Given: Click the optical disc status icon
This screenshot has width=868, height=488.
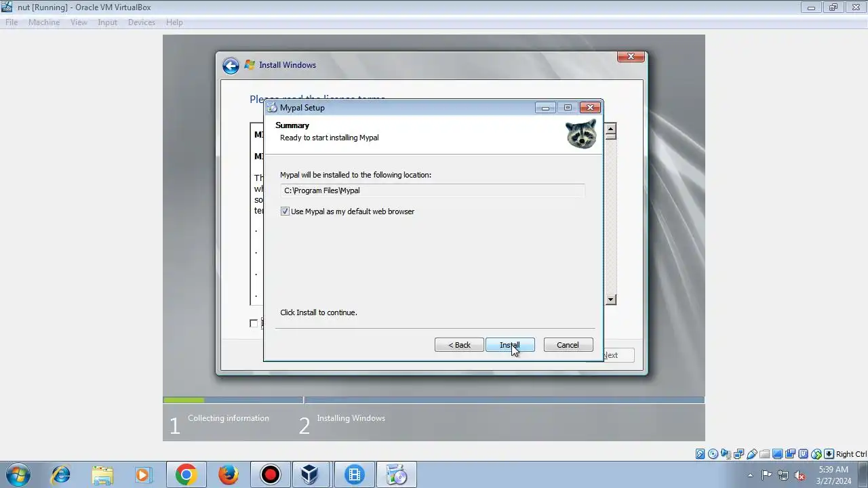Looking at the screenshot, I should (x=713, y=454).
